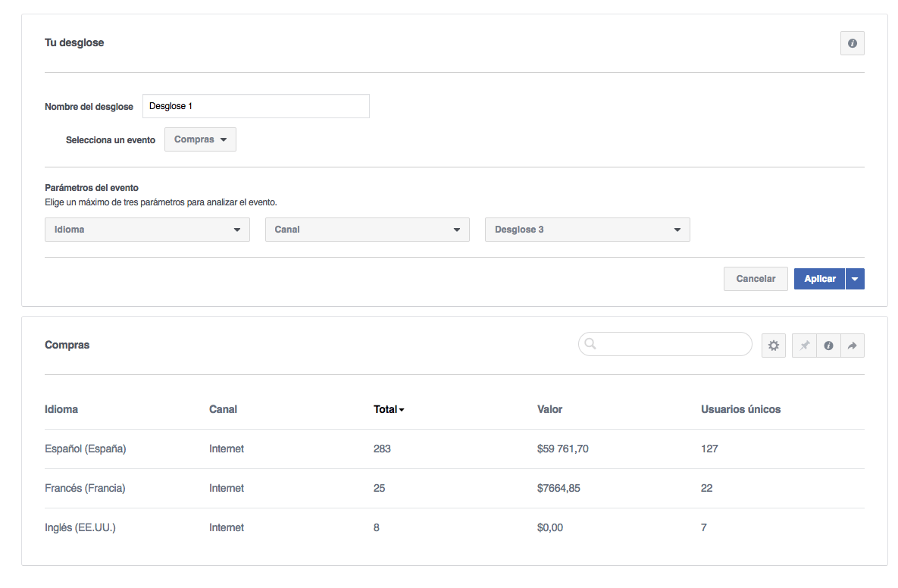This screenshot has height=588, width=898.
Task: Click the total 8 in Inglés row
Action: click(377, 528)
